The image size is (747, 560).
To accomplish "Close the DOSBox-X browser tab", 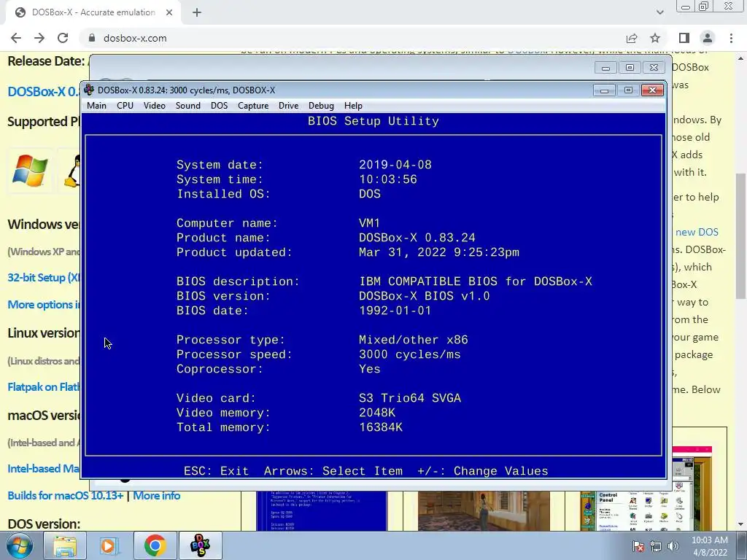I will [x=169, y=12].
